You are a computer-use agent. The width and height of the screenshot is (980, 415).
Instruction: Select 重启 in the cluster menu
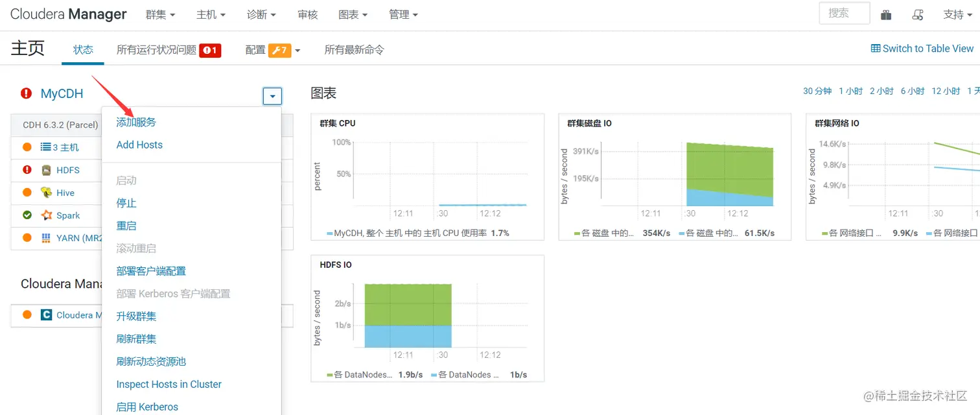tap(126, 226)
